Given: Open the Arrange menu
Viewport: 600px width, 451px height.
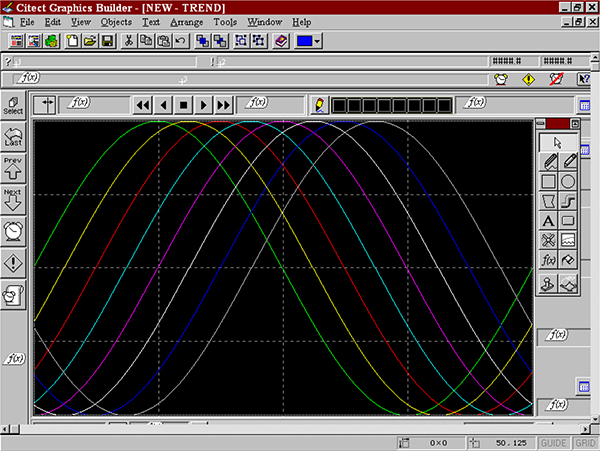Looking at the screenshot, I should pyautogui.click(x=187, y=22).
